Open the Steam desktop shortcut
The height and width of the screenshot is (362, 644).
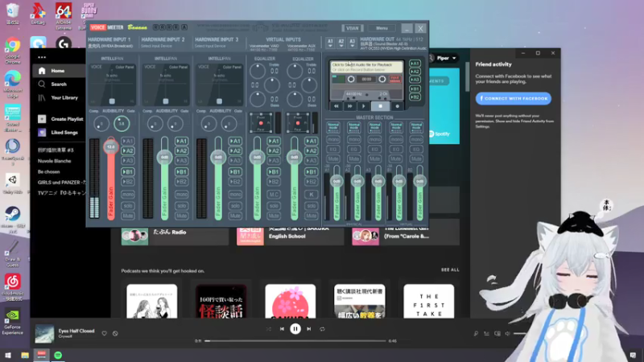12,217
